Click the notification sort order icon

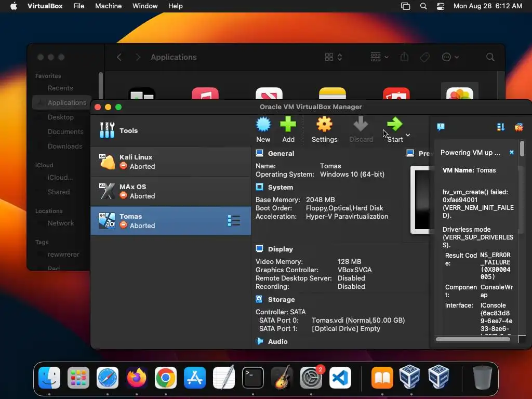coord(501,127)
